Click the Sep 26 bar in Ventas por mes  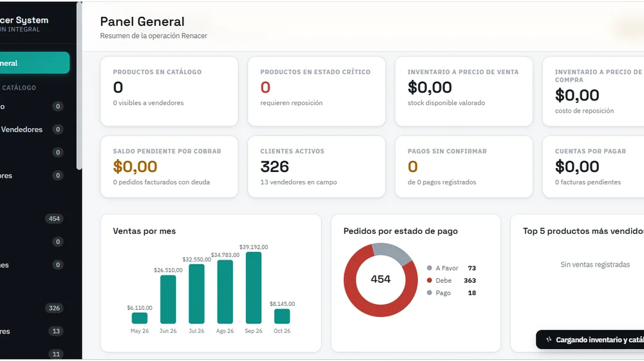click(253, 288)
